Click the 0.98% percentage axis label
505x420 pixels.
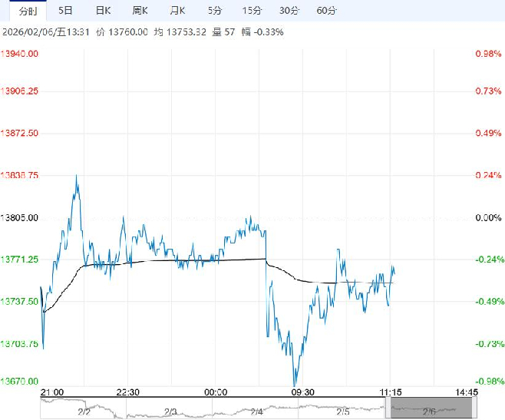click(488, 54)
